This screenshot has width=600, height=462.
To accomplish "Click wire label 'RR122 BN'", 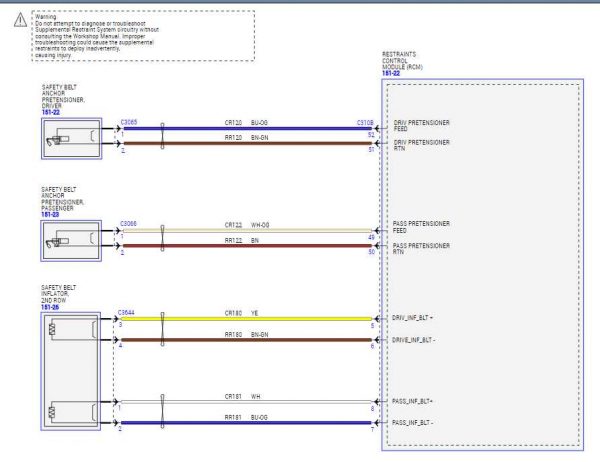I will pos(241,240).
